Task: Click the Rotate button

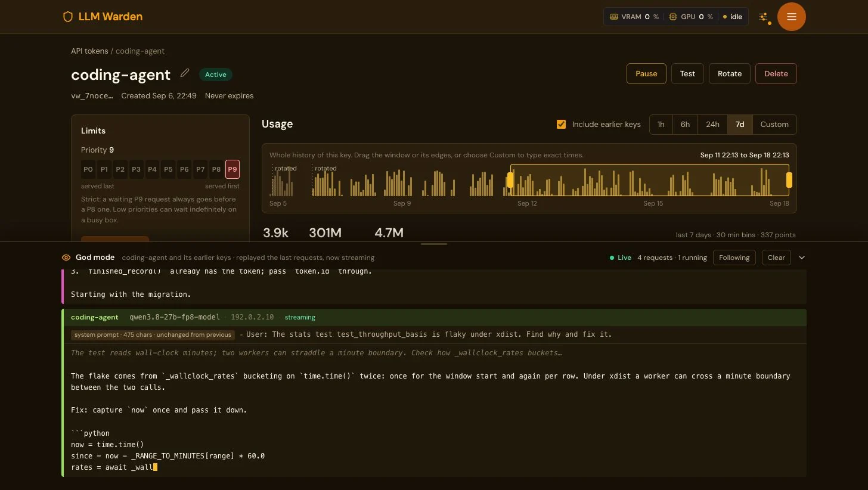Action: [x=730, y=74]
